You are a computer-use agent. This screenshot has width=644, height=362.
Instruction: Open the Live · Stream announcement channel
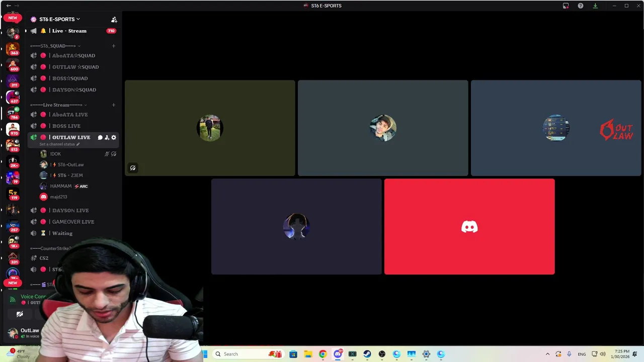coord(73,31)
